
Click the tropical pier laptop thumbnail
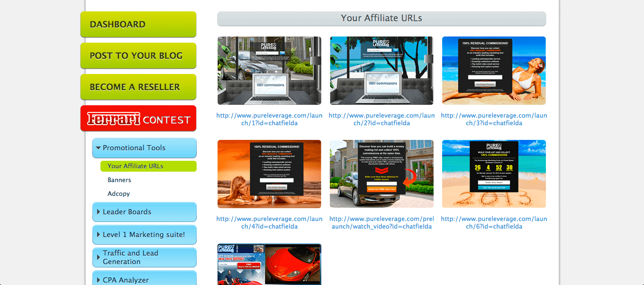381,71
